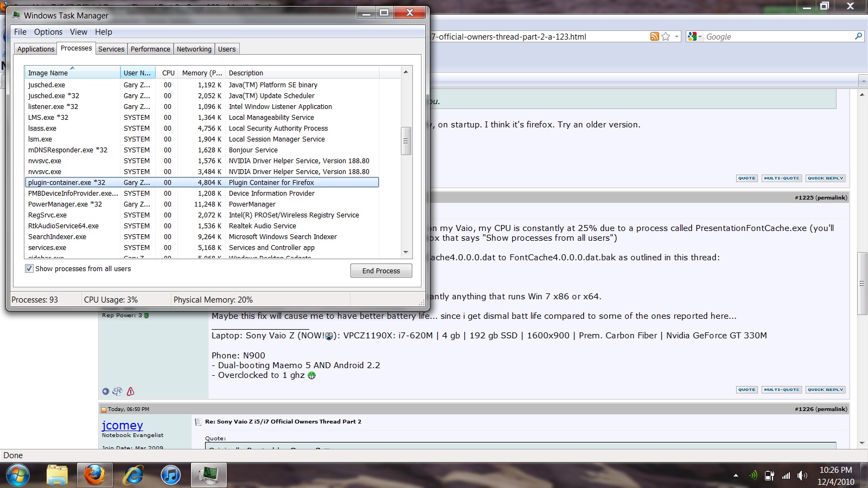868x488 pixels.
Task: Select services.exe process row
Action: (202, 247)
